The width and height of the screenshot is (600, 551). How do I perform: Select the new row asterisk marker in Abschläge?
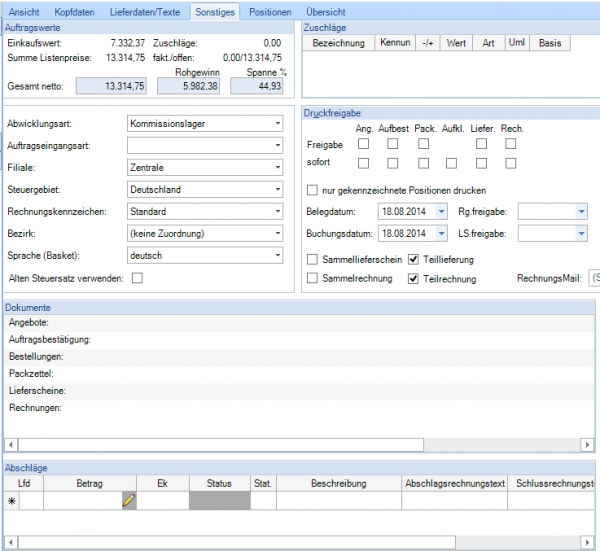coord(12,501)
